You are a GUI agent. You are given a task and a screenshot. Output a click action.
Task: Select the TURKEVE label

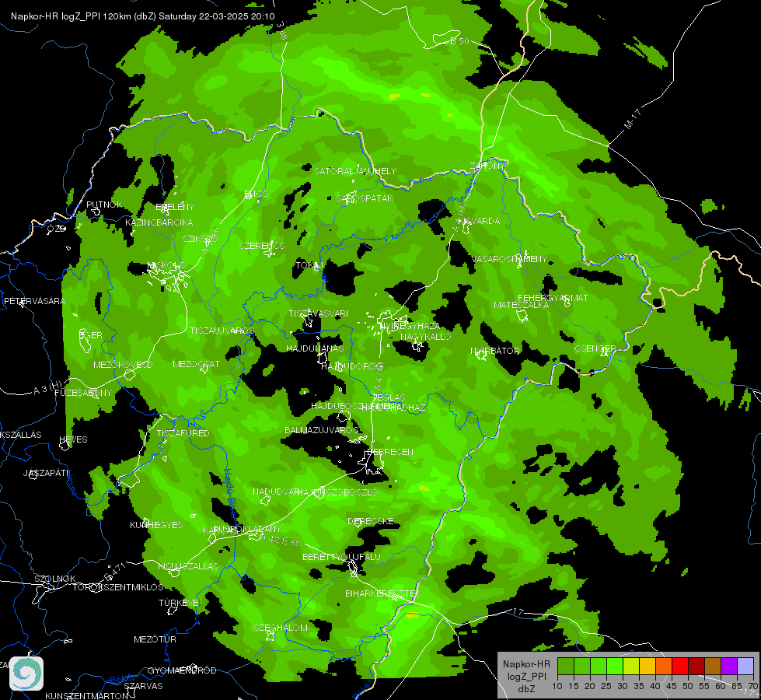tap(179, 603)
